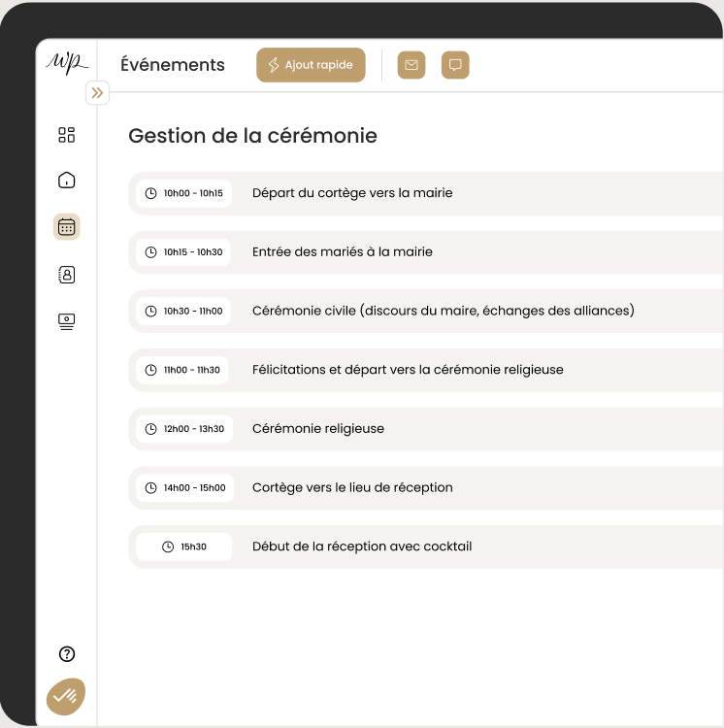724x728 pixels.
Task: Click the WP logo in sidebar
Action: pos(67,63)
